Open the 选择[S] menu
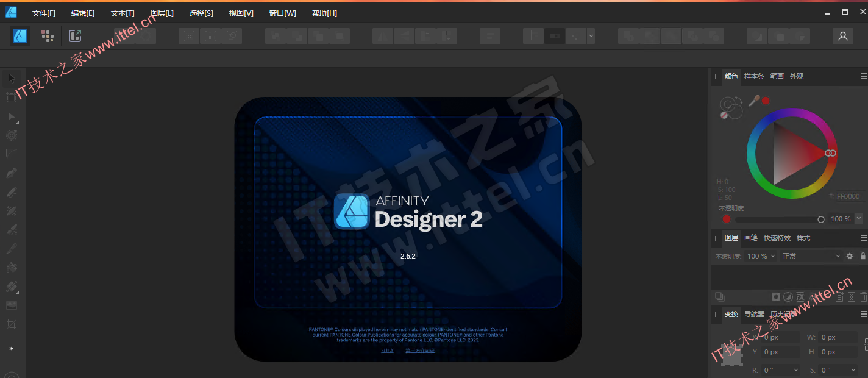The image size is (868, 378). [x=201, y=13]
